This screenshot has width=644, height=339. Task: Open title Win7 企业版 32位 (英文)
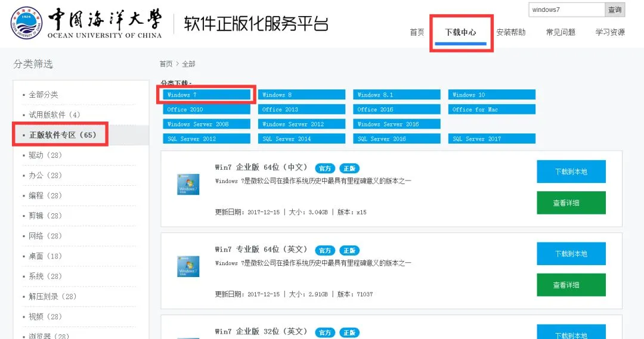(261, 332)
